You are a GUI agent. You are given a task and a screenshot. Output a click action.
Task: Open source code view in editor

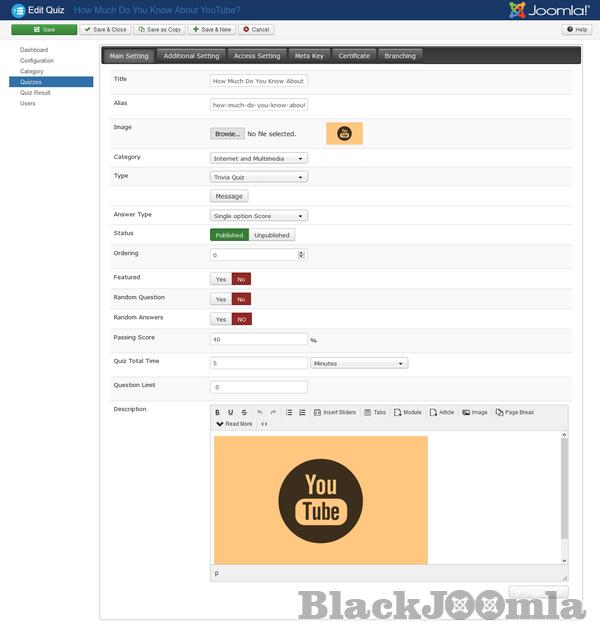pos(264,424)
